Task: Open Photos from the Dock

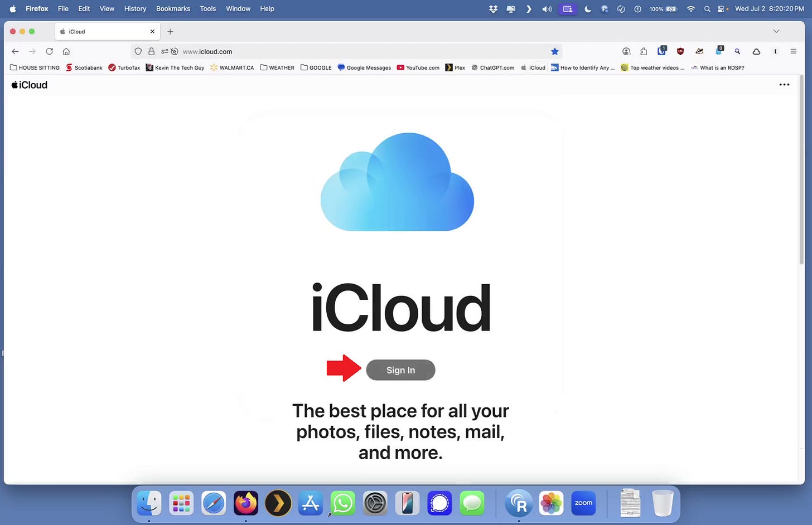Action: (x=551, y=503)
